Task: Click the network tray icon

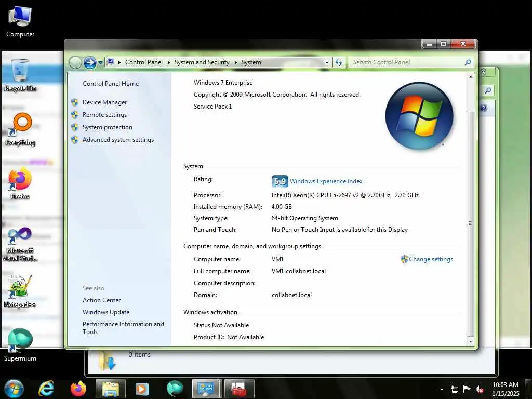Action: tap(454, 389)
